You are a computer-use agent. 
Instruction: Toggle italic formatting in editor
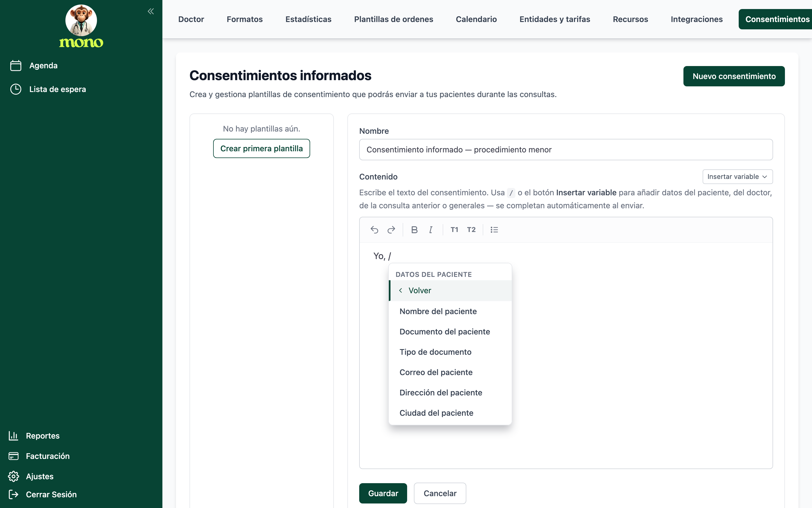[431, 230]
